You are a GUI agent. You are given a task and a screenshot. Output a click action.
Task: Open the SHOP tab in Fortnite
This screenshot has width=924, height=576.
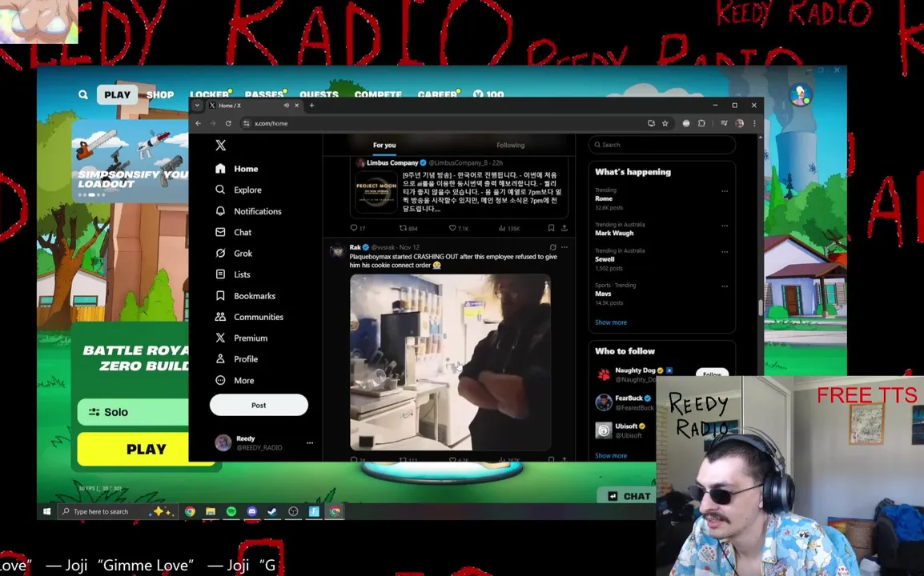[x=159, y=95]
